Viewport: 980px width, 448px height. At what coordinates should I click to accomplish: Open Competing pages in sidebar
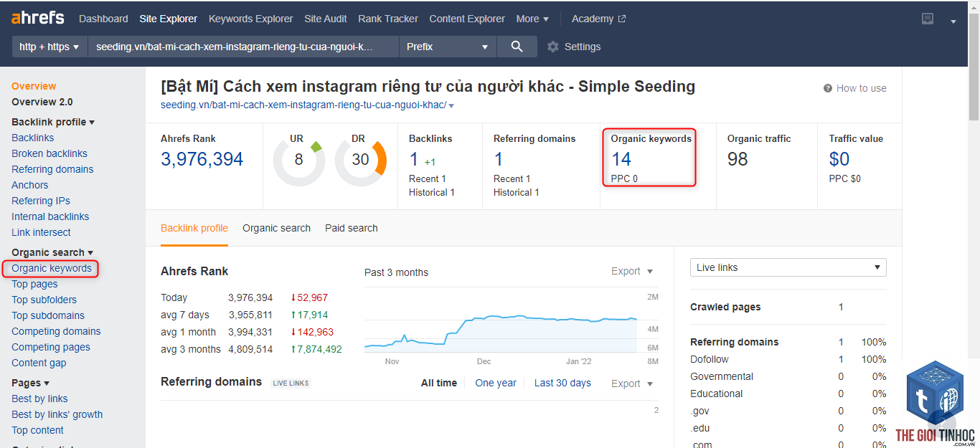pyautogui.click(x=51, y=347)
